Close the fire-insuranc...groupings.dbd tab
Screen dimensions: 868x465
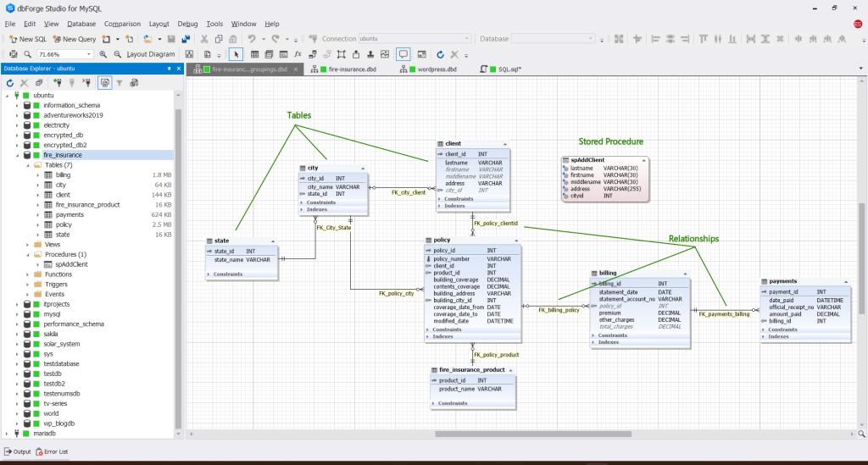coord(296,69)
